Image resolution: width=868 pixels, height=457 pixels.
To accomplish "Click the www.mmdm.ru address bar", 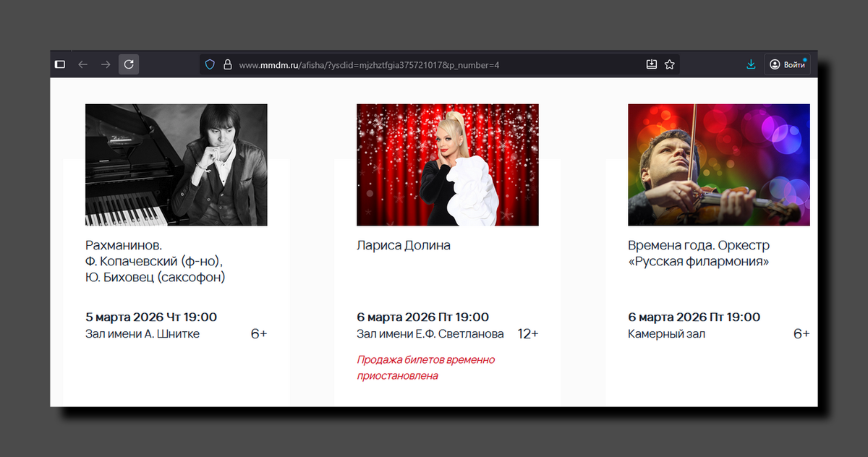I will click(362, 64).
